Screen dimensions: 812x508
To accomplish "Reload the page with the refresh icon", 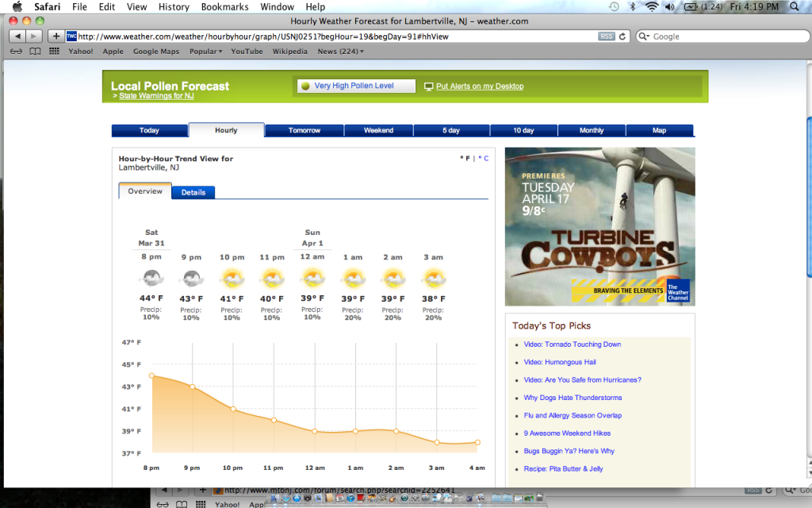I will tap(622, 35).
